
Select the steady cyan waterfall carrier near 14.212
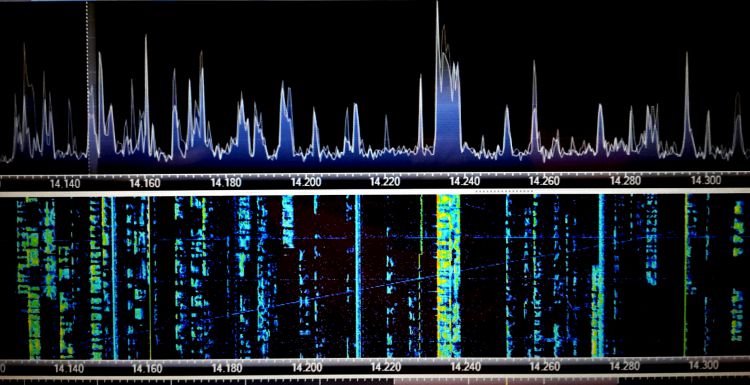click(357, 275)
